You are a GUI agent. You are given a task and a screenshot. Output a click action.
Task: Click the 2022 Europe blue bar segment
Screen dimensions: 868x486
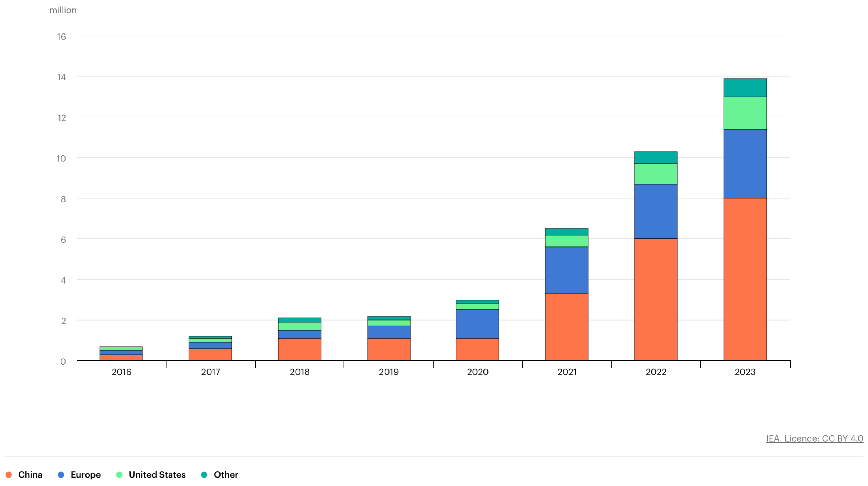(656, 211)
